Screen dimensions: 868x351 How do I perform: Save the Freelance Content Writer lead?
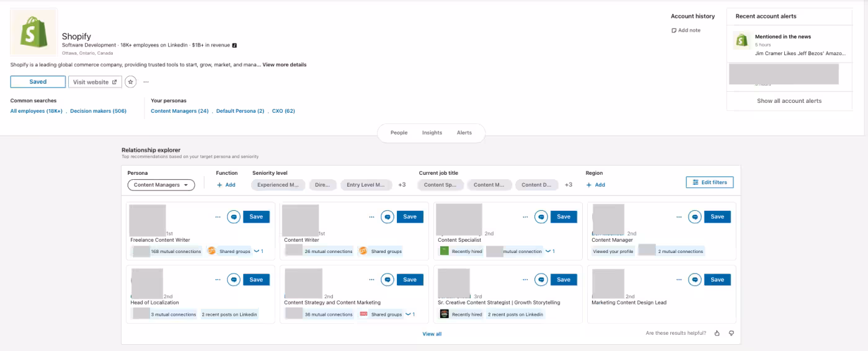256,217
